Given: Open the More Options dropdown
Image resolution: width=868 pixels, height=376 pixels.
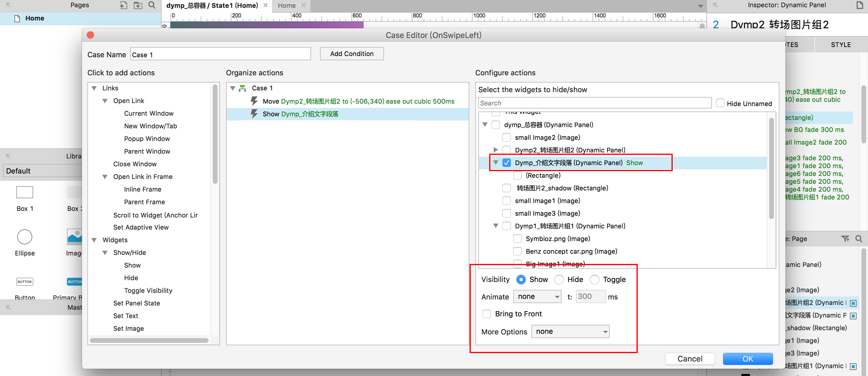Looking at the screenshot, I should point(570,331).
